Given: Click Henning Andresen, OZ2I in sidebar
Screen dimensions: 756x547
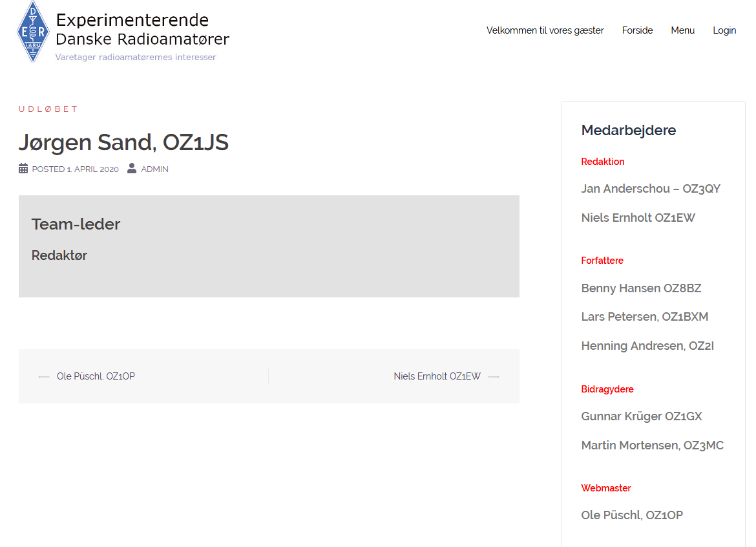Looking at the screenshot, I should (x=647, y=346).
